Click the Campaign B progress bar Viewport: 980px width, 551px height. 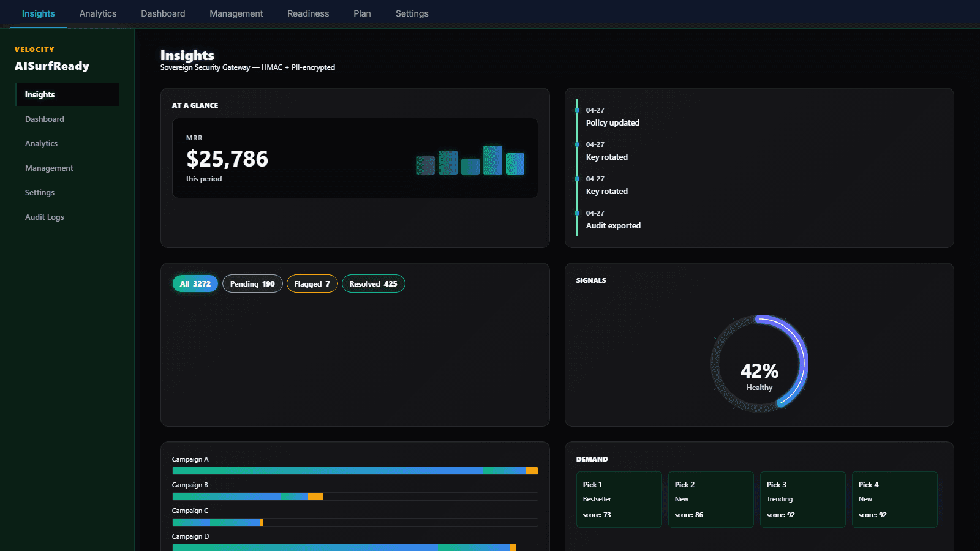355,497
